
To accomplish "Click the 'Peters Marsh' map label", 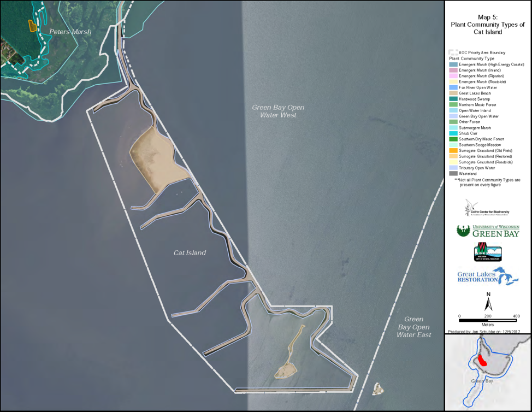I will [70, 32].
